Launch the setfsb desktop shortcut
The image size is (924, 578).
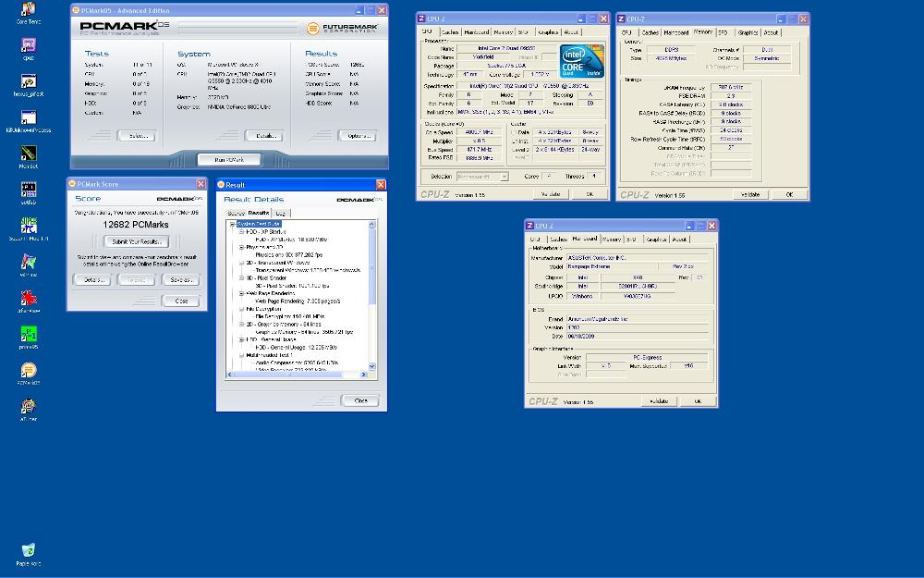[x=29, y=190]
